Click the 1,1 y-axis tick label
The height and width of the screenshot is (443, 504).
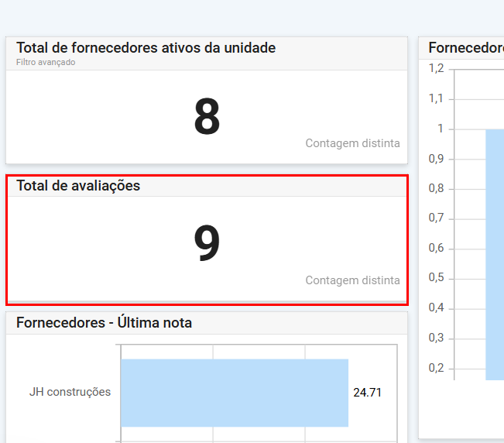(x=437, y=98)
